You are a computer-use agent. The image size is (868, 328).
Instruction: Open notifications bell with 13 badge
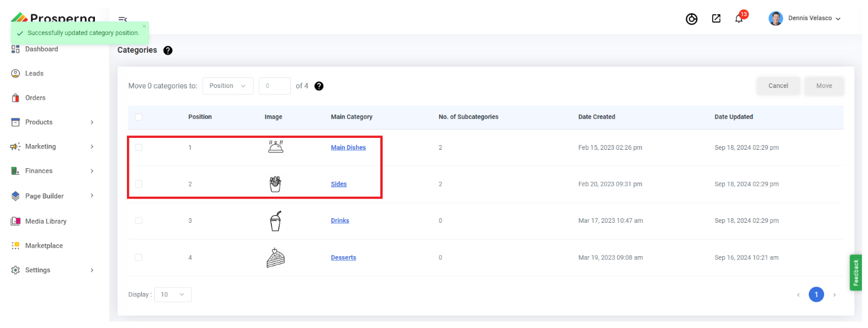click(739, 18)
